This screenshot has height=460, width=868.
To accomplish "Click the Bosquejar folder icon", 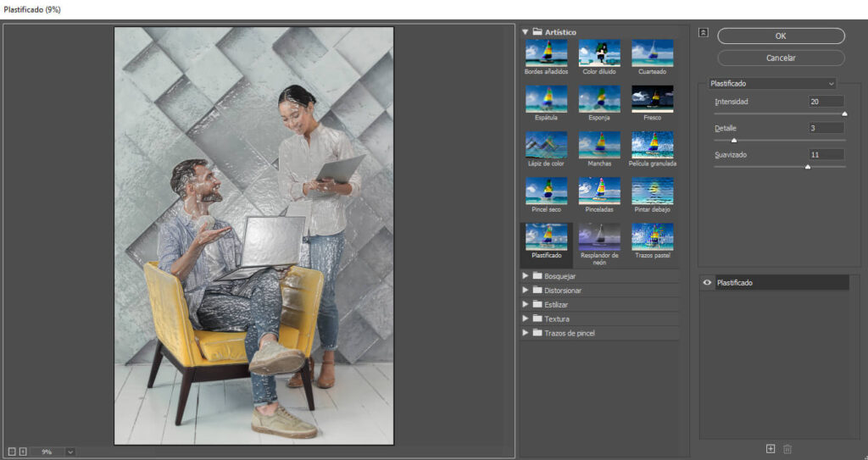I will [537, 275].
